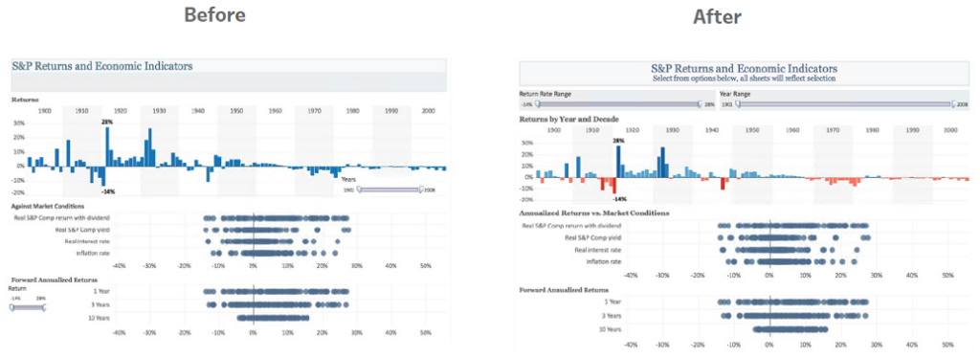Viewport: 980px width, 358px height.
Task: Click the '3 Years' row label in Before
Action: (101, 305)
